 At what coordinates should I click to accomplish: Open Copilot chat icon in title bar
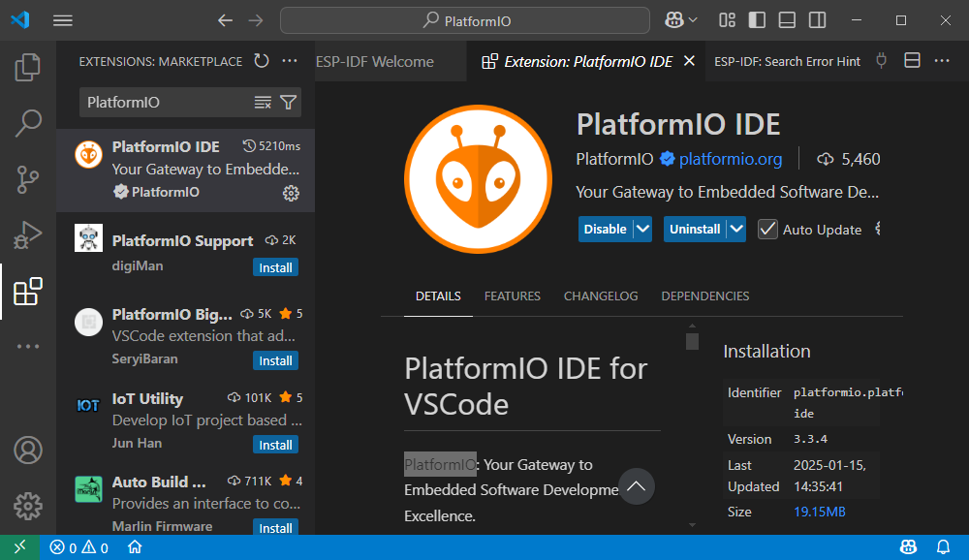click(673, 20)
